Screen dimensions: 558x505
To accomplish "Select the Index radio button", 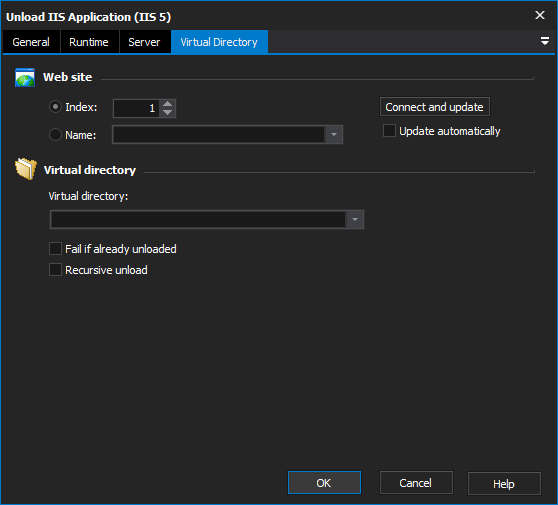I will coord(55,107).
